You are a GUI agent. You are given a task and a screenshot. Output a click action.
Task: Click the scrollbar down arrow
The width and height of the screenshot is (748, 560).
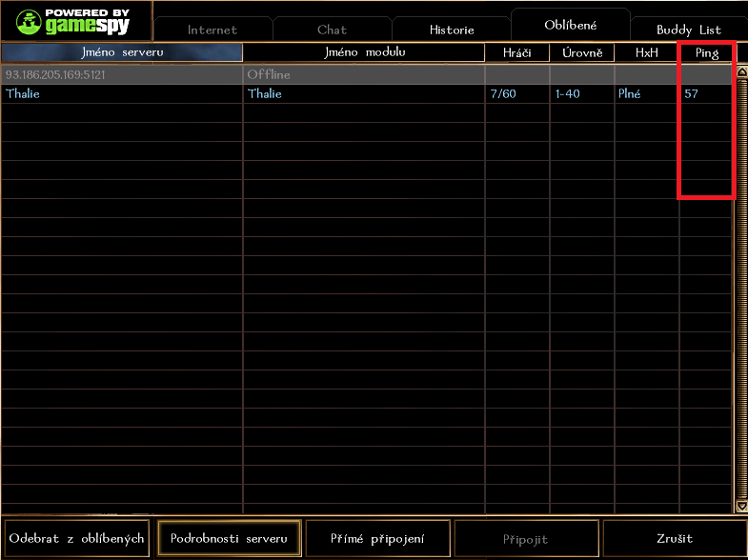click(x=741, y=506)
